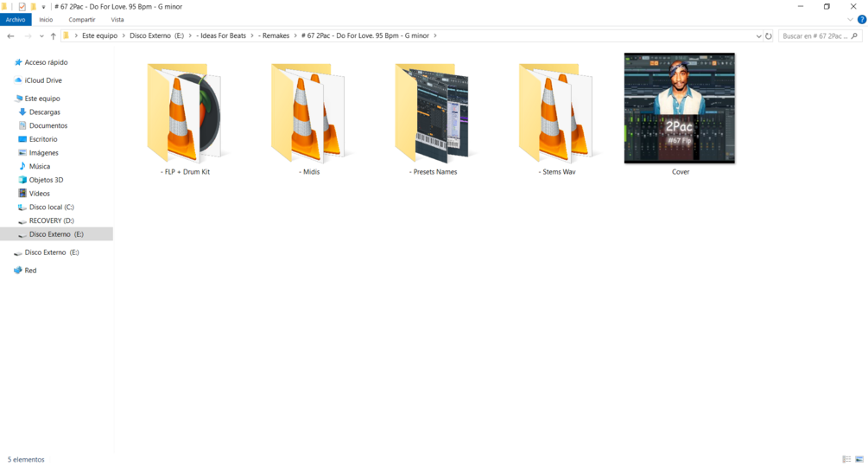The height and width of the screenshot is (466, 868).
Task: Go back with the left arrow button
Action: 10,36
